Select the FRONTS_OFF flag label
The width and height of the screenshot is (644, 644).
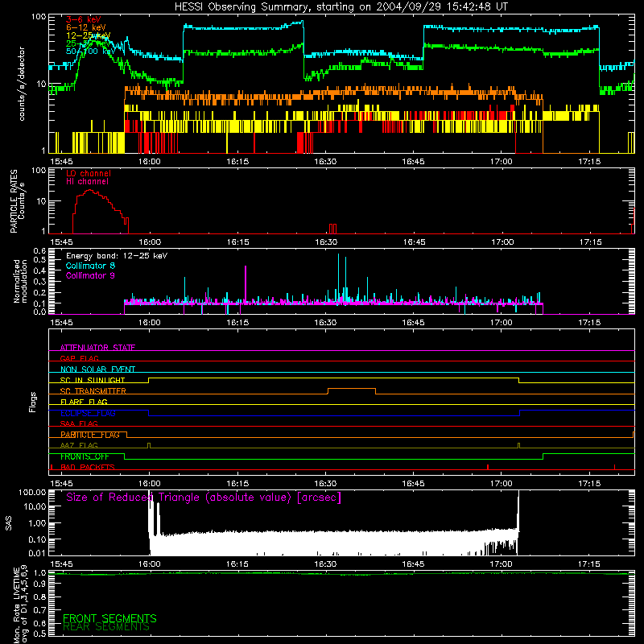point(85,456)
